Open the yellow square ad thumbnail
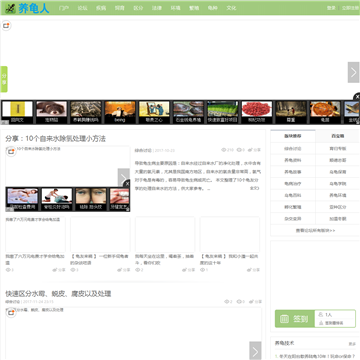The height and width of the screenshot is (360, 360). point(17,112)
